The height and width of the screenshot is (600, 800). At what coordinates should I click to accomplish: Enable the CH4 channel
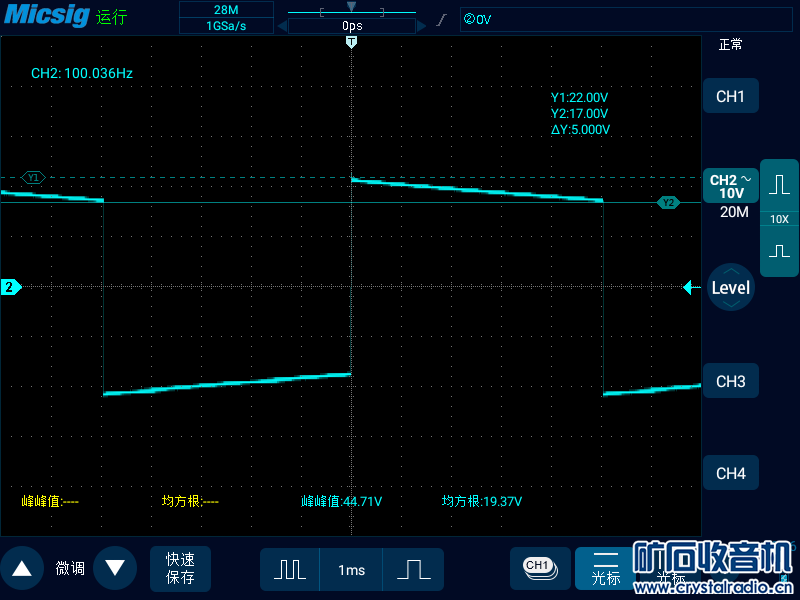tap(730, 473)
